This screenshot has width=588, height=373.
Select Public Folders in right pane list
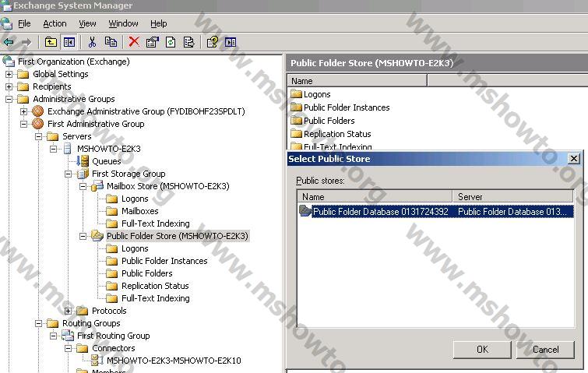(x=329, y=121)
